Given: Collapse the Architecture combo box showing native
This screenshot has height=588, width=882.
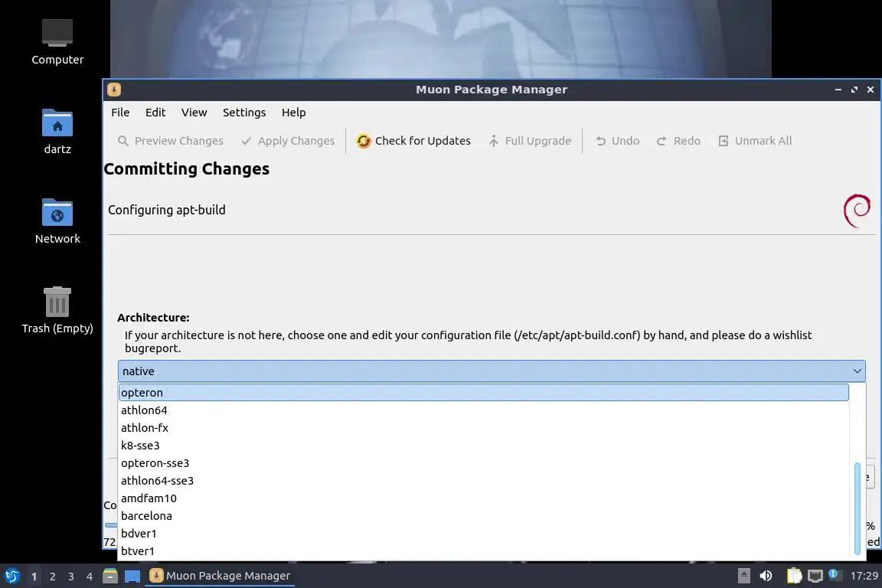Looking at the screenshot, I should coord(492,371).
